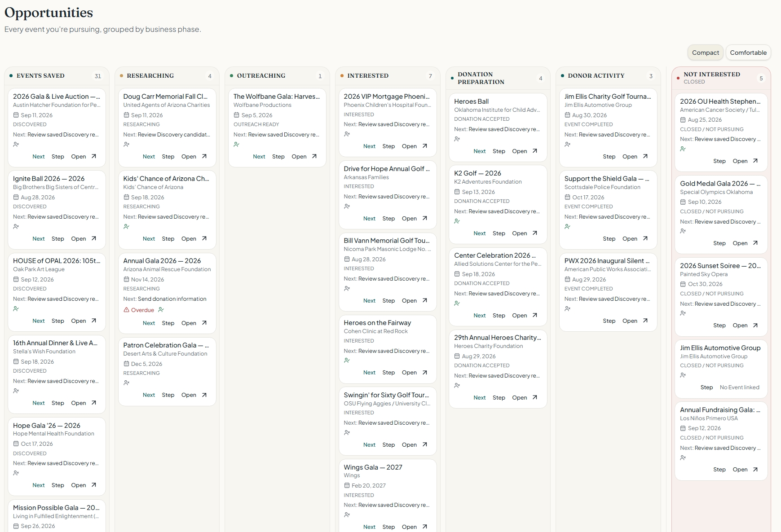Image resolution: width=781 pixels, height=532 pixels.
Task: Click person icon beside Overdue on Annual Gala
Action: (x=161, y=310)
